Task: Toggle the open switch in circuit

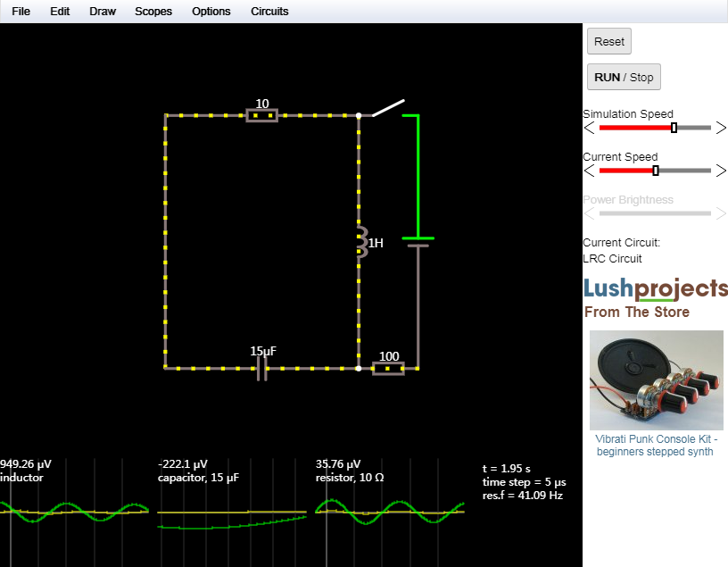Action: [387, 108]
